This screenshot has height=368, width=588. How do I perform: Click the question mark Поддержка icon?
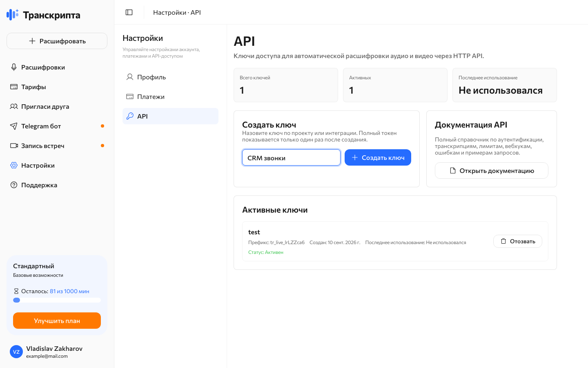[14, 185]
